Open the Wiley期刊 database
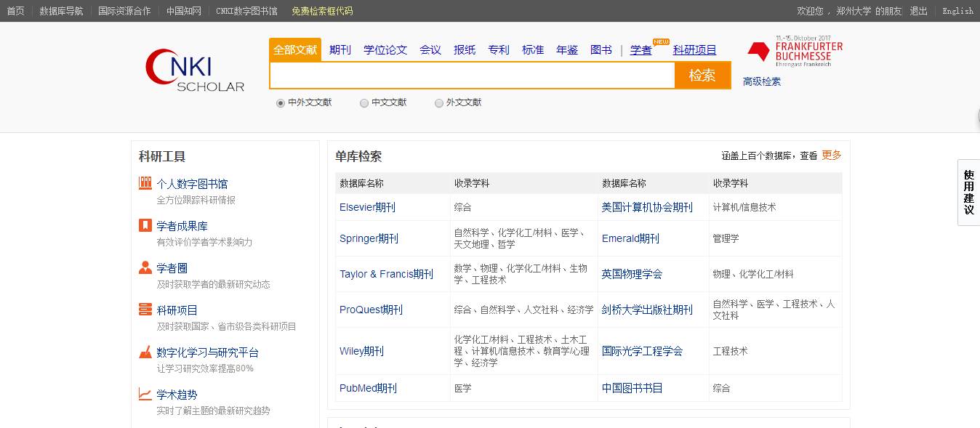Screen dimensions: 980x428 pos(361,351)
